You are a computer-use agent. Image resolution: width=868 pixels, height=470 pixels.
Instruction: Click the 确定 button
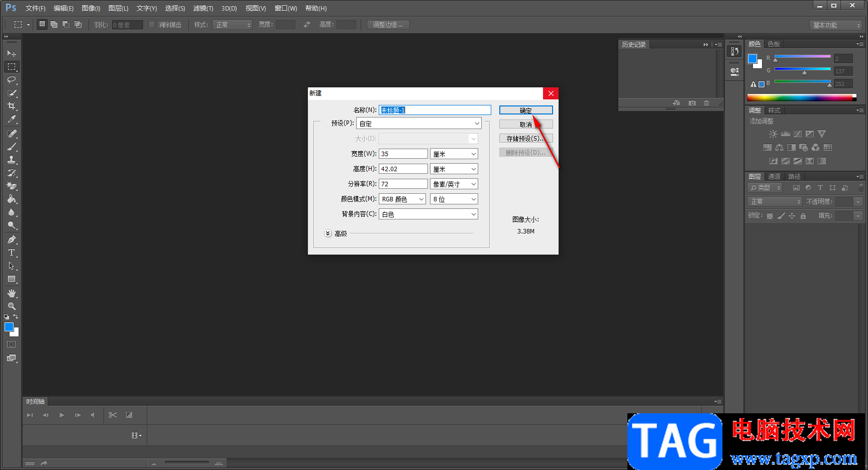click(526, 110)
